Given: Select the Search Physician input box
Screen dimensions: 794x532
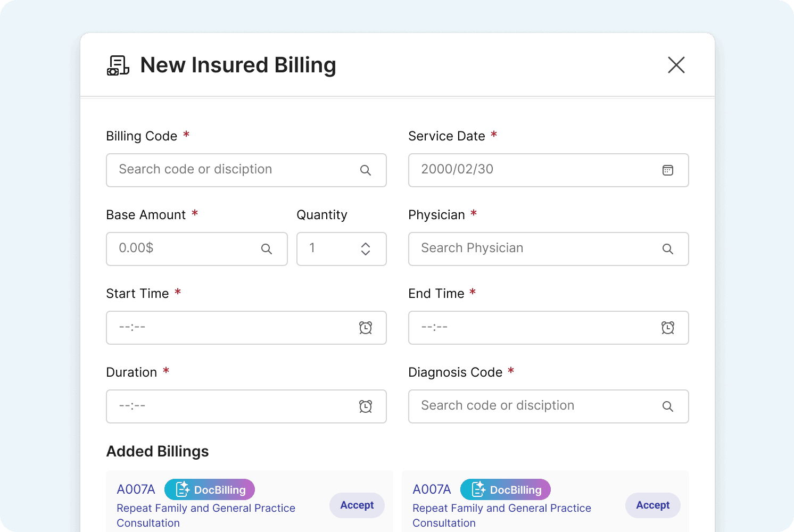Looking at the screenshot, I should (x=532, y=249).
